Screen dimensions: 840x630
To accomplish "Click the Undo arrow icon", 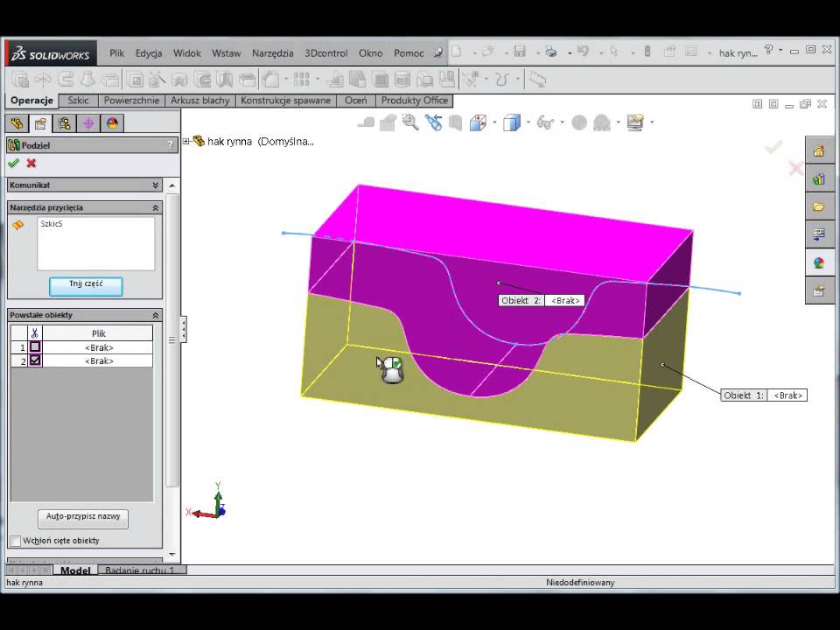I will click(583, 52).
